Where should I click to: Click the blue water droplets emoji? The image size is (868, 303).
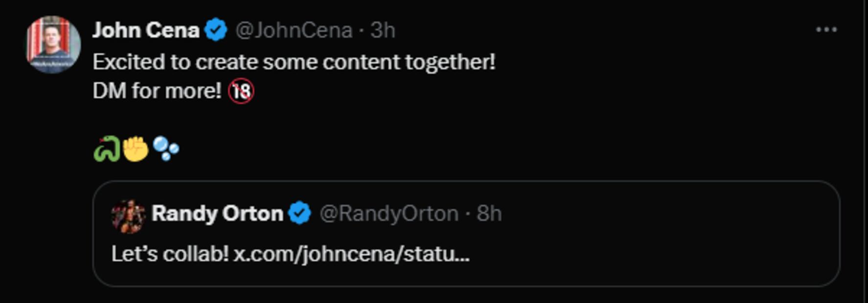point(166,149)
